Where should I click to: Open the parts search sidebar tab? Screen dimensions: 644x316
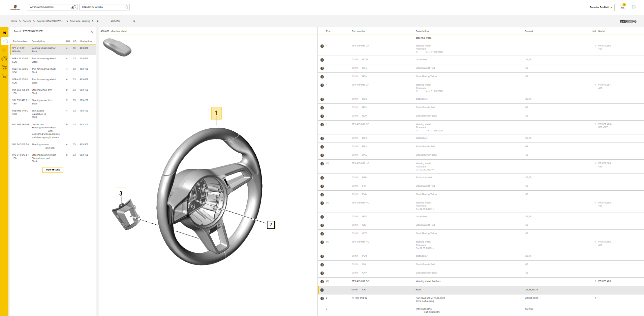5,41
